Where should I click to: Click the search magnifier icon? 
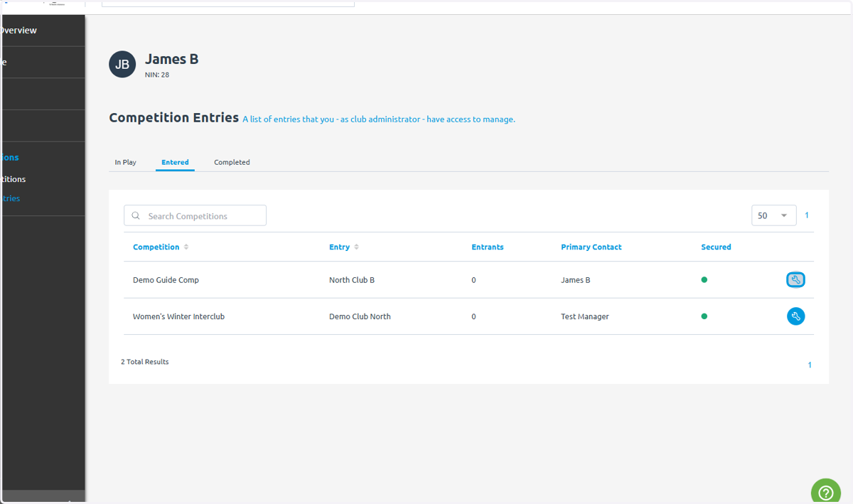pos(136,216)
